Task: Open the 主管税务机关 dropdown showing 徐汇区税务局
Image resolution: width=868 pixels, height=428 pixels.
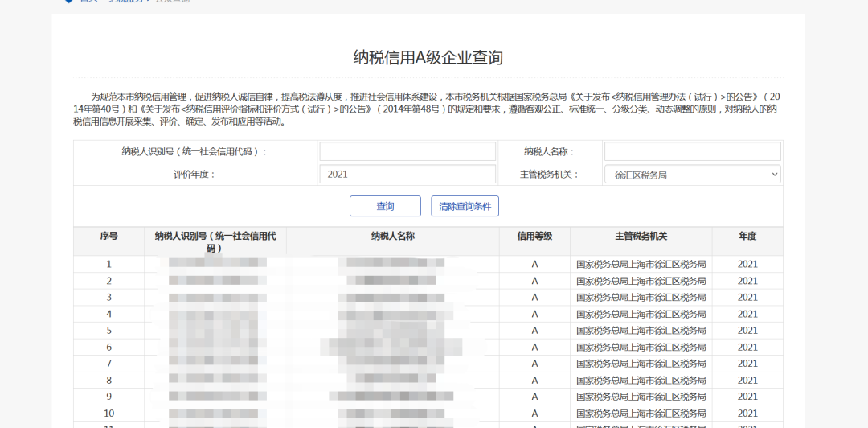Action: (x=692, y=174)
